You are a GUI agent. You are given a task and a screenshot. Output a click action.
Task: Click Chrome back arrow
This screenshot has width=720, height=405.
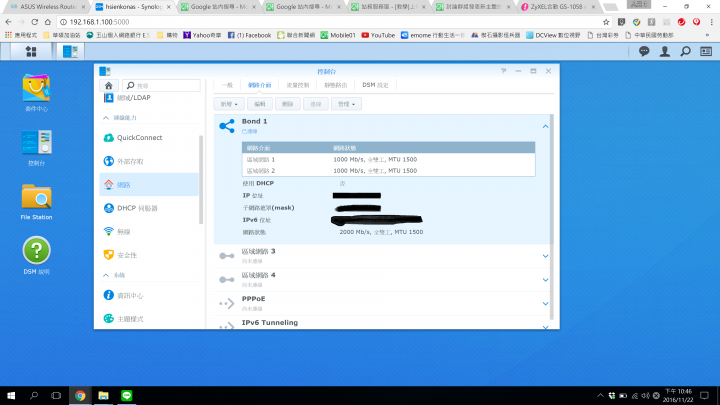8,22
